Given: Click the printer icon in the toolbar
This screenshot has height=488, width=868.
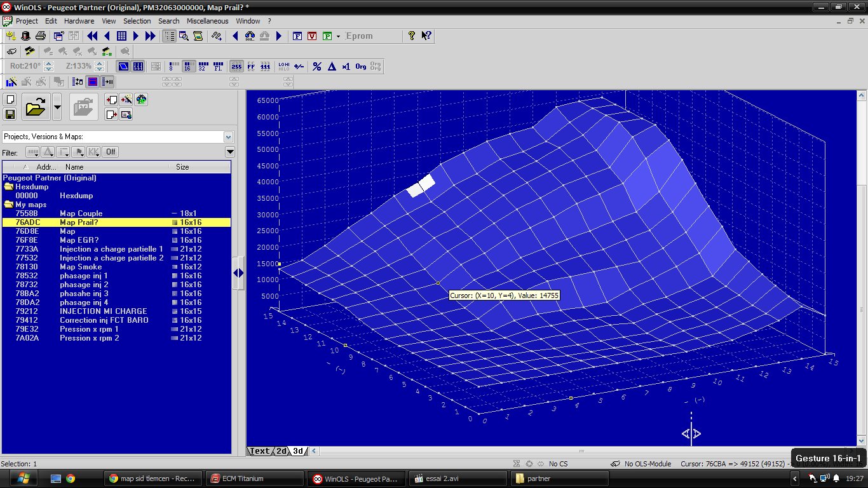Looking at the screenshot, I should coord(40,36).
